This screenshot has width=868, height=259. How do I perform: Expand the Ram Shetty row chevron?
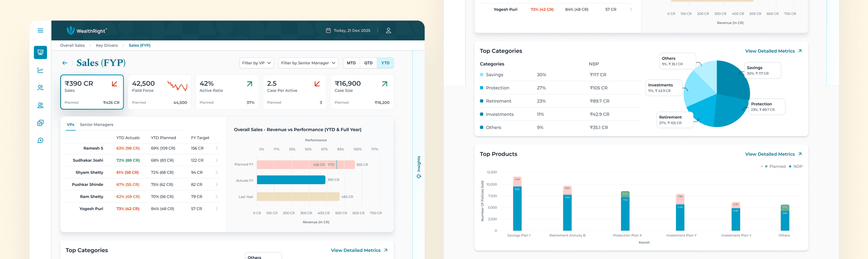point(217,197)
